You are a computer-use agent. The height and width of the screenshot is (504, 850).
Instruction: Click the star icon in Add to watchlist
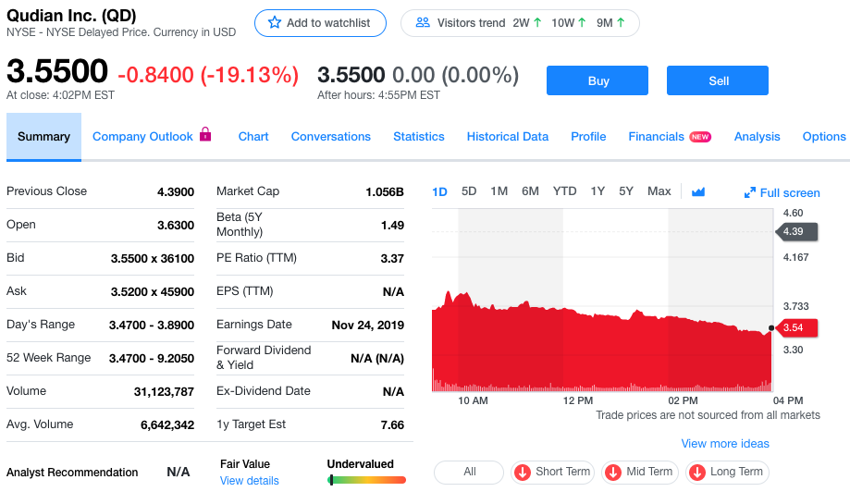tap(275, 23)
